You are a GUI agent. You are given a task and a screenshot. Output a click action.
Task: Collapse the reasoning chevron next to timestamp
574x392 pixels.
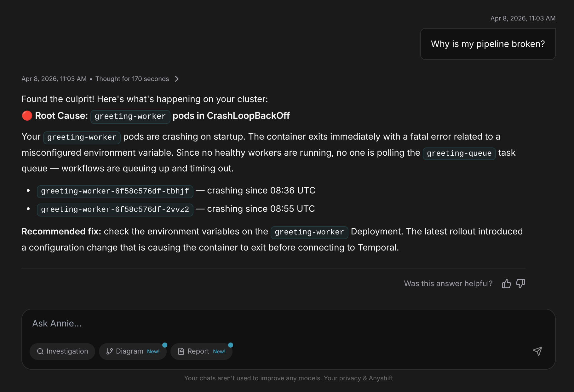coord(177,79)
